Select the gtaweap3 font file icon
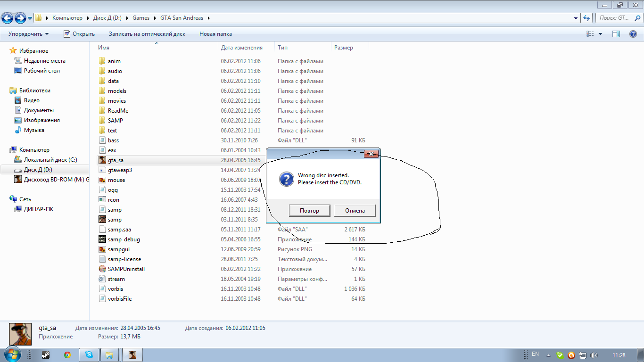This screenshot has height=362, width=644. (x=102, y=170)
